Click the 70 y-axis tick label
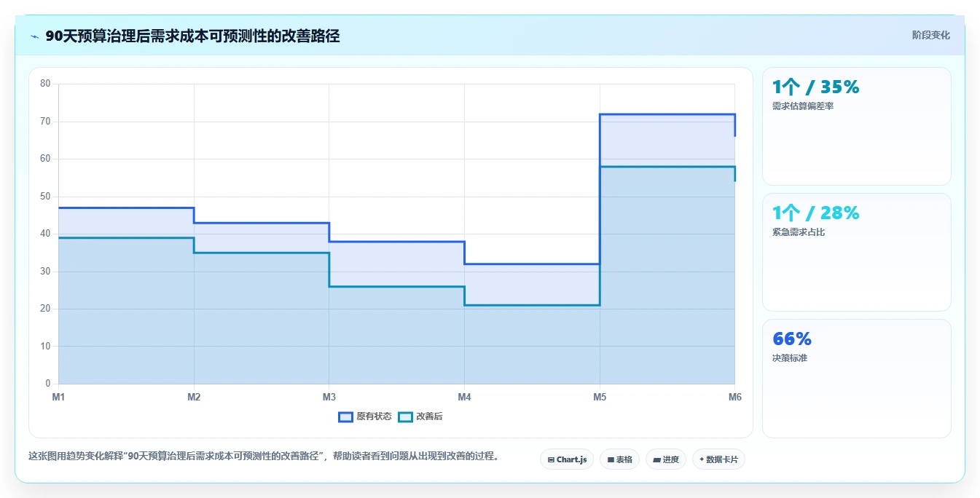Viewport: 980px width, 498px height. pos(45,122)
